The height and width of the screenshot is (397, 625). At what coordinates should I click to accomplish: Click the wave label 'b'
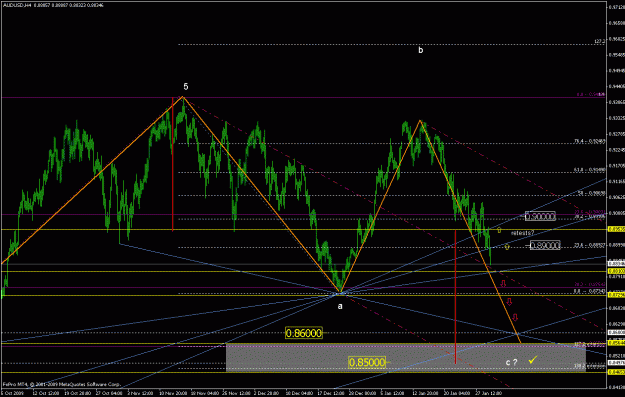(421, 50)
